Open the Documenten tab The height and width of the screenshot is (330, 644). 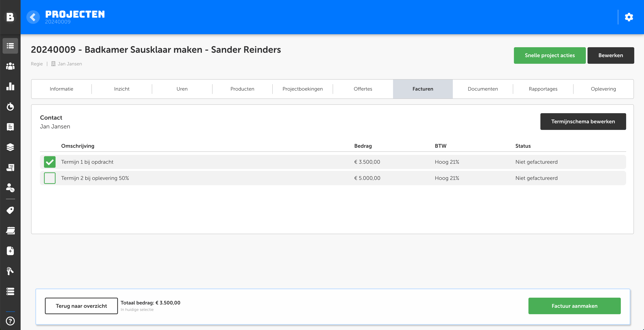(482, 89)
